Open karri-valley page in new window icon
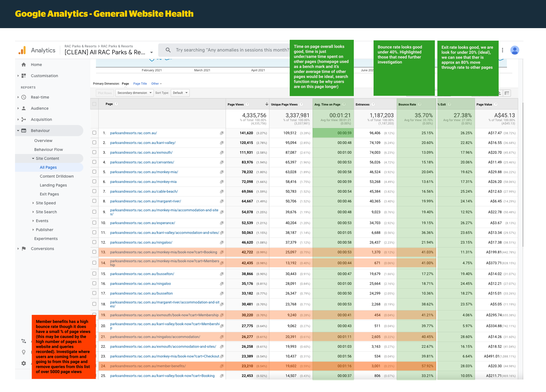The width and height of the screenshot is (546, 392). tap(222, 143)
